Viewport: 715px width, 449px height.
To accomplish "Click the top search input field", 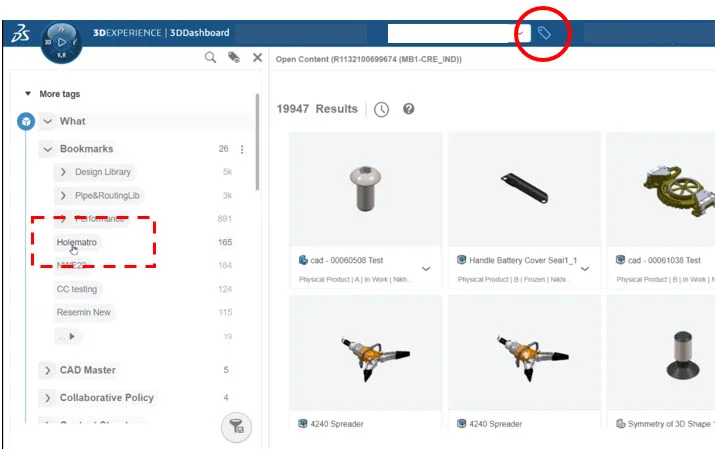I will point(451,33).
